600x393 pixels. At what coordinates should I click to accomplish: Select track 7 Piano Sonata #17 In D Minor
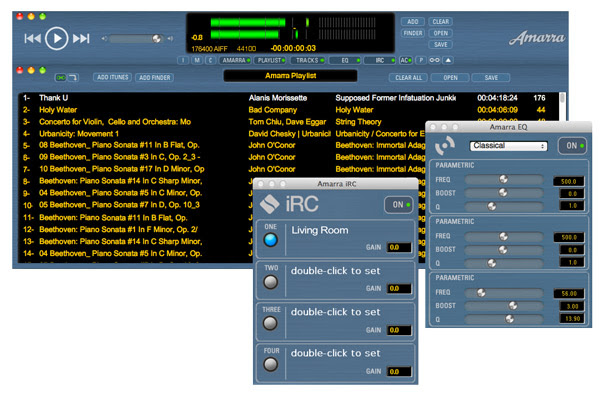(x=223, y=169)
